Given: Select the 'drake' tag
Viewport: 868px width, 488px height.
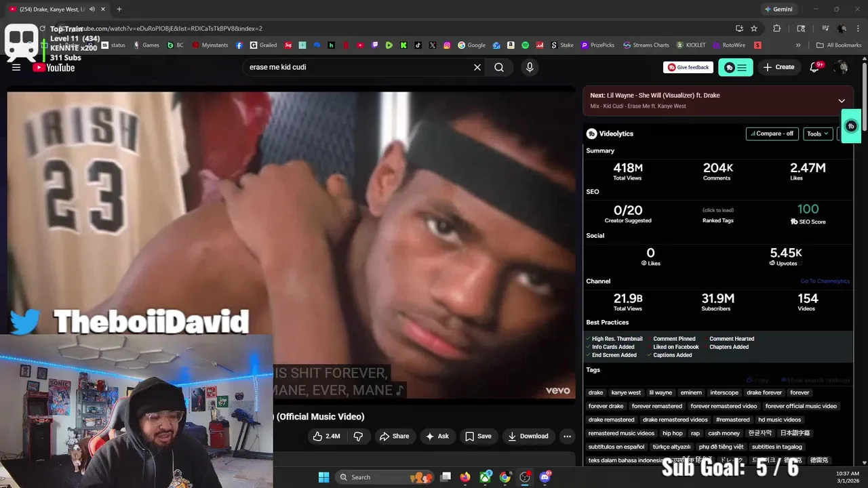Looking at the screenshot, I should pyautogui.click(x=595, y=392).
